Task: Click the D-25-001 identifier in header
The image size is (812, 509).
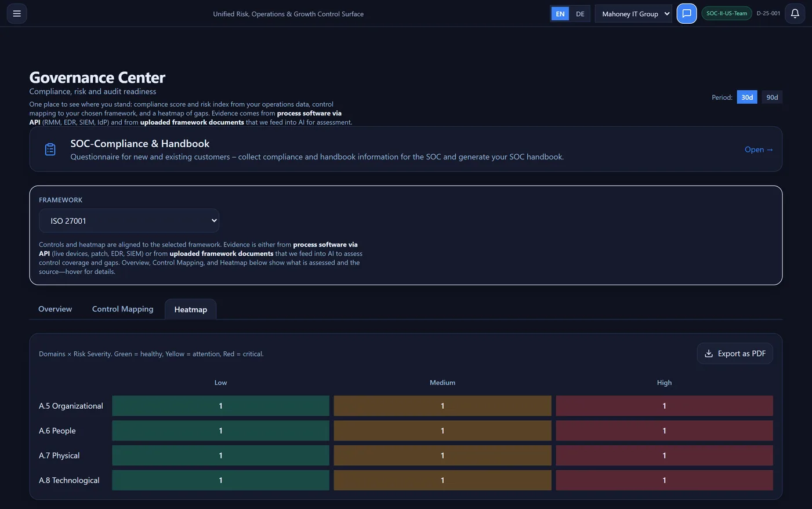Action: tap(768, 13)
